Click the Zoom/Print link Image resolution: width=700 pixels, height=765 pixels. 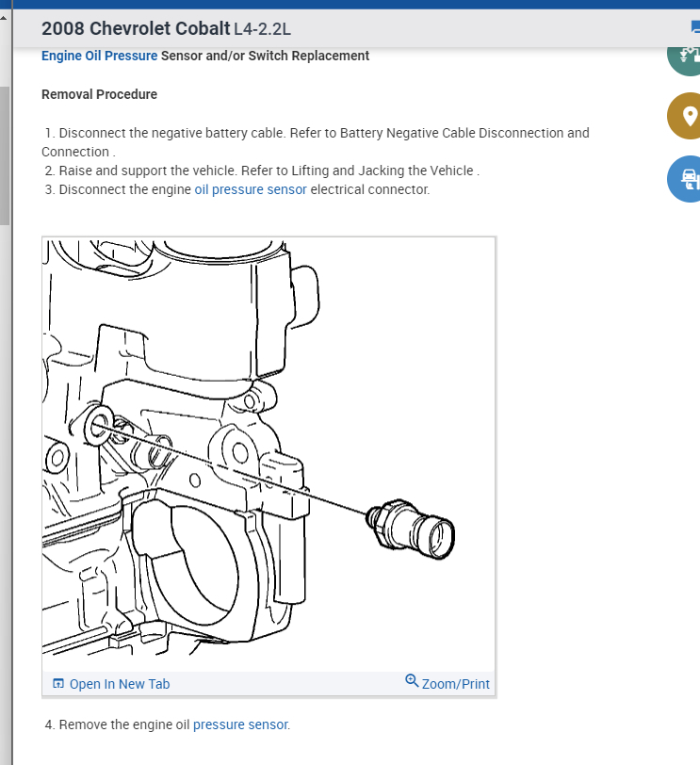click(456, 684)
